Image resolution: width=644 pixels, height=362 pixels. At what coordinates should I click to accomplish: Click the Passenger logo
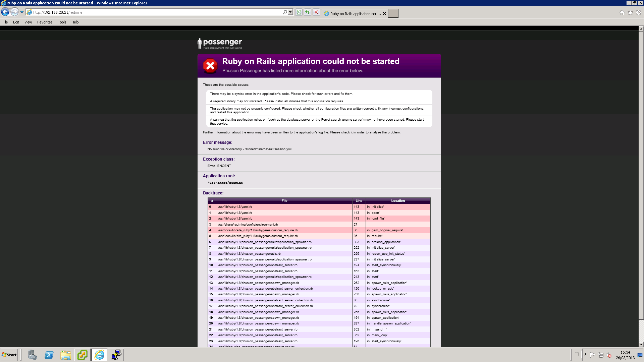click(x=220, y=44)
